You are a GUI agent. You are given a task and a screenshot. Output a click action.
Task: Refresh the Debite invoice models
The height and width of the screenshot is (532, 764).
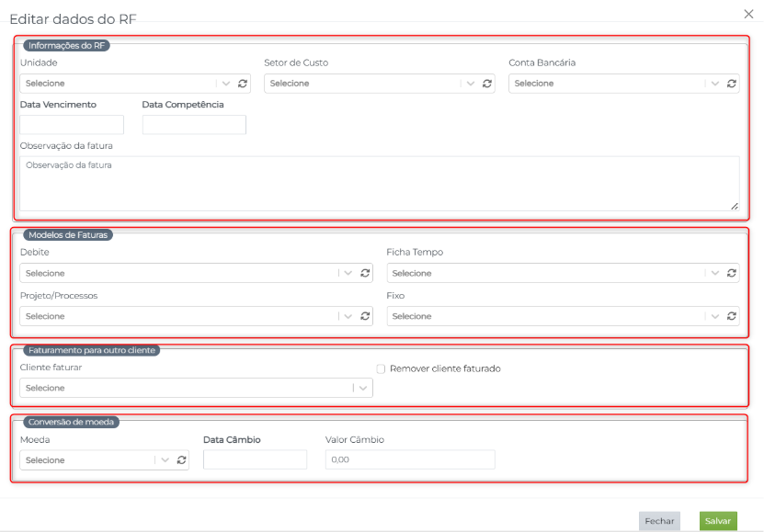coord(365,273)
